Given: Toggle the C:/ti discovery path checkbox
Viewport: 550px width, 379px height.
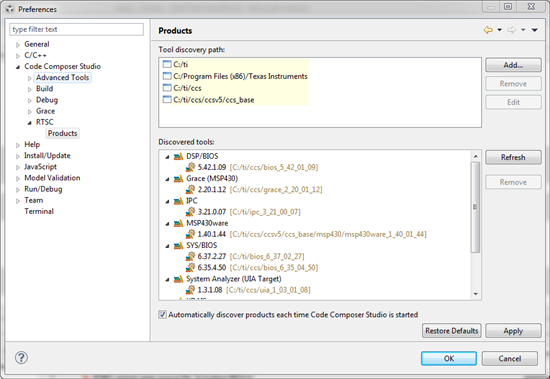Looking at the screenshot, I should 167,64.
